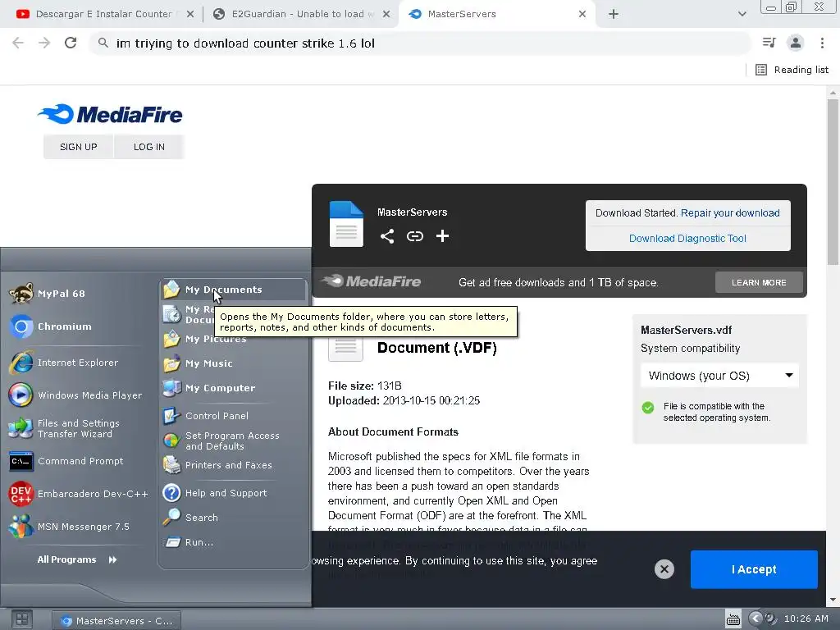Launch Chromium from Start menu
840x630 pixels.
51,326
